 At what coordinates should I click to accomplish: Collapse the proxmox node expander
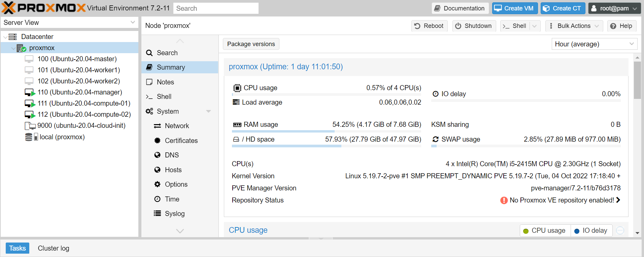point(13,48)
